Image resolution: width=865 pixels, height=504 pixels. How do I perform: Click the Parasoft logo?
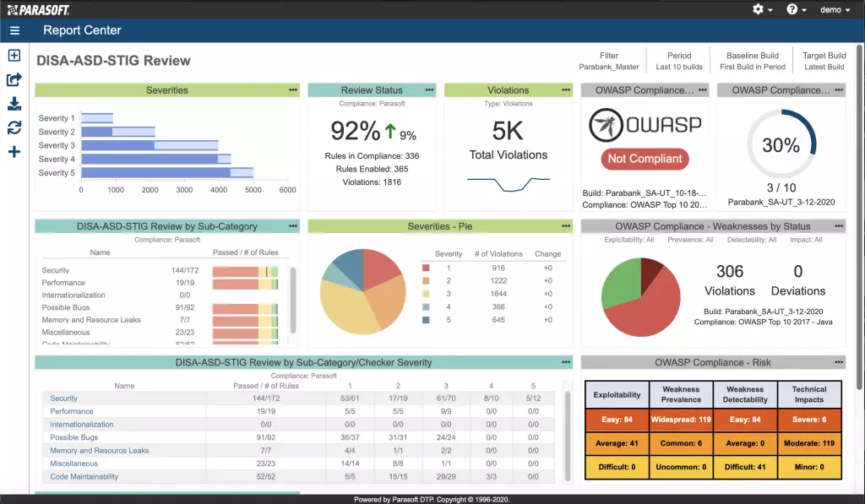point(38,10)
